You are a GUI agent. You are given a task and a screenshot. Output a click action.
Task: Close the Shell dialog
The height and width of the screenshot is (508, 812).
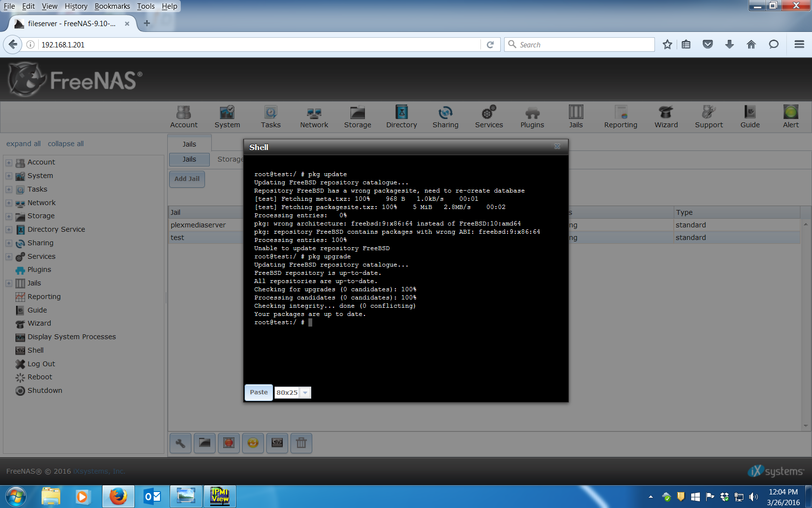point(557,147)
